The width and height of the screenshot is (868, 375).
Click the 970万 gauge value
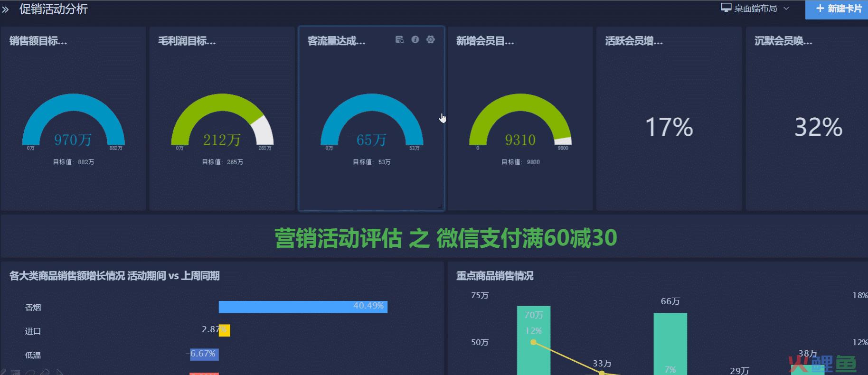pos(73,140)
